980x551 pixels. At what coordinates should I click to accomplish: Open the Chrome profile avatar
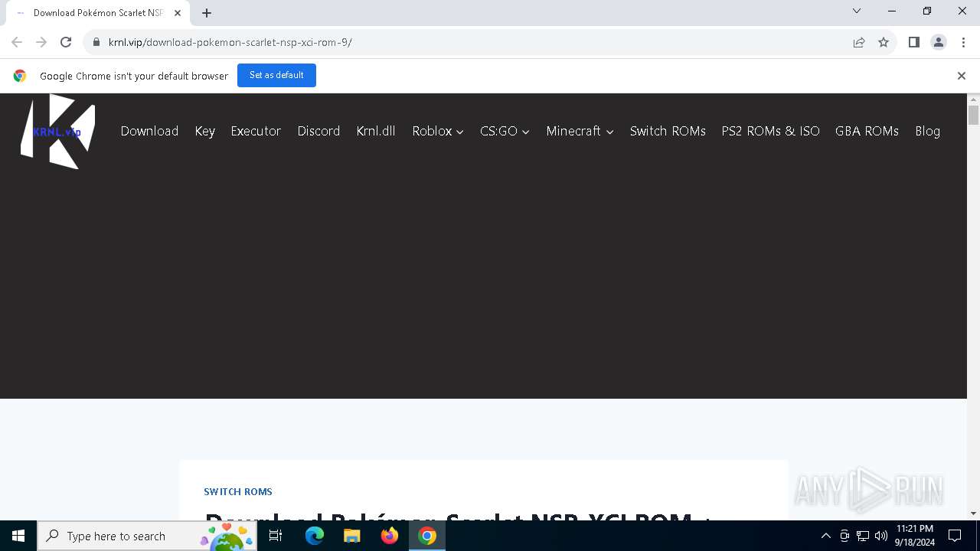click(x=939, y=42)
